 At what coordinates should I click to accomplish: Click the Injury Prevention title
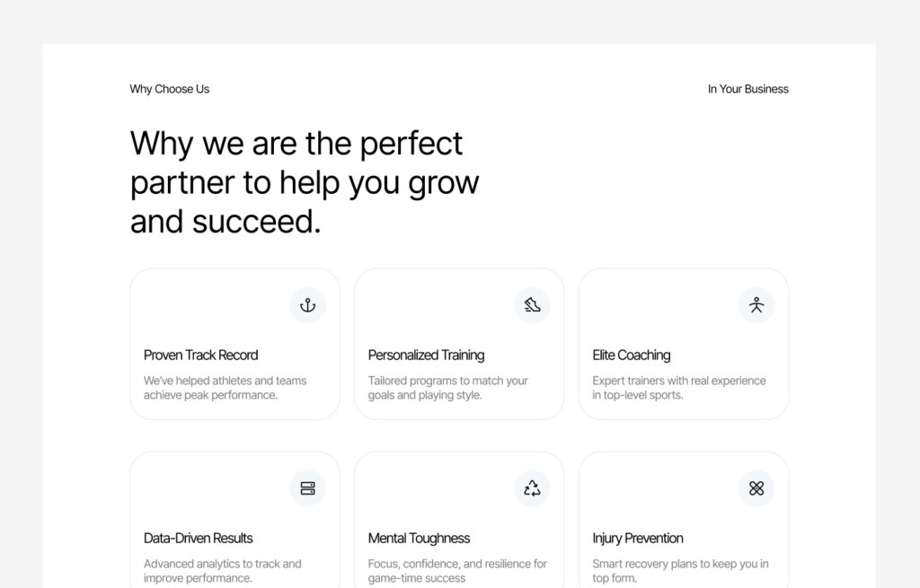tap(638, 538)
